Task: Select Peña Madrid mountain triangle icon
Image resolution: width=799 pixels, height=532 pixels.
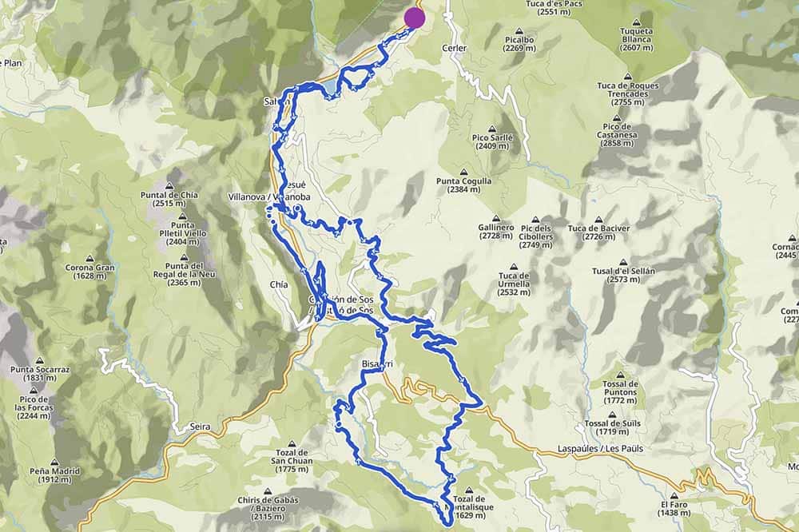Action: (54, 463)
